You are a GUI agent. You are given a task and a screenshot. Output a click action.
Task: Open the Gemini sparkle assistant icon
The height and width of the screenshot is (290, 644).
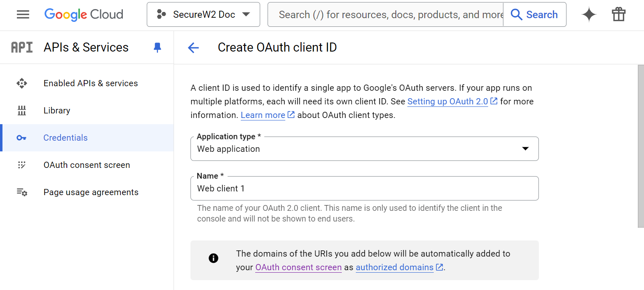tap(589, 14)
